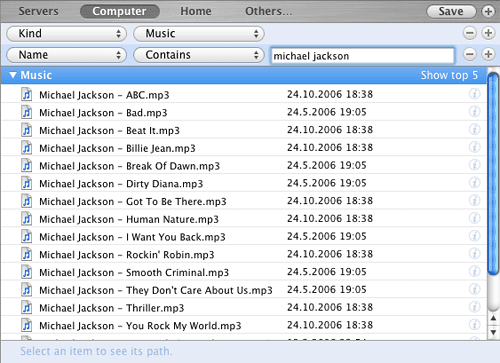Open info for Michael Jackson – Bad.mp3
Image resolution: width=500 pixels, height=363 pixels.
point(475,112)
